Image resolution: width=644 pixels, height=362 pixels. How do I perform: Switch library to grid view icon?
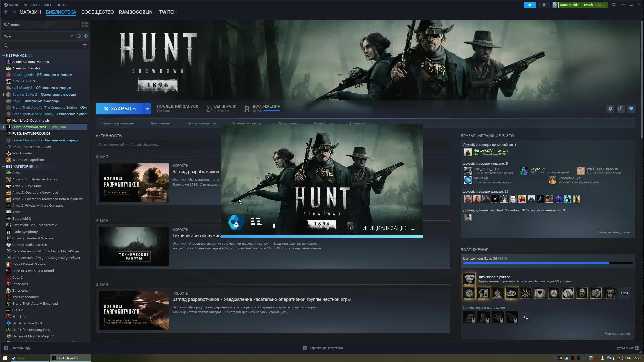point(85,25)
